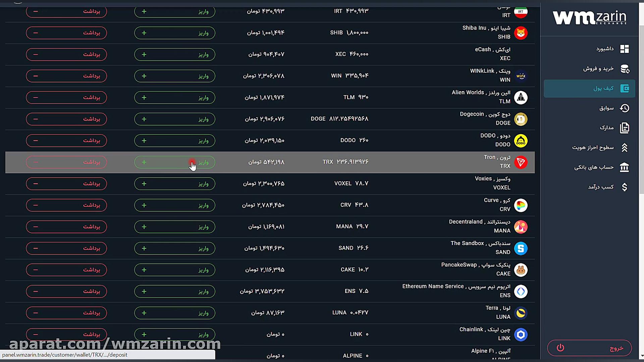
Task: Click the خروج logout button
Action: point(589,348)
